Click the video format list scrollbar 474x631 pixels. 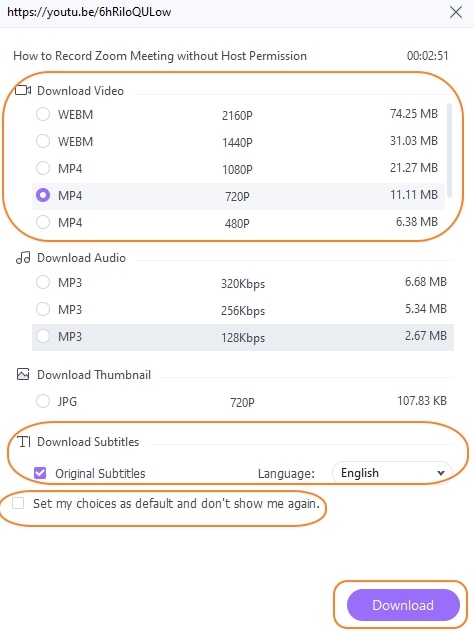point(449,151)
